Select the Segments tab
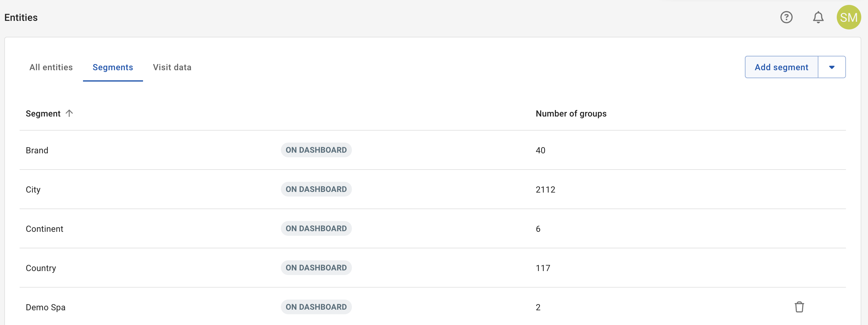Viewport: 868px width, 325px height. [x=112, y=67]
